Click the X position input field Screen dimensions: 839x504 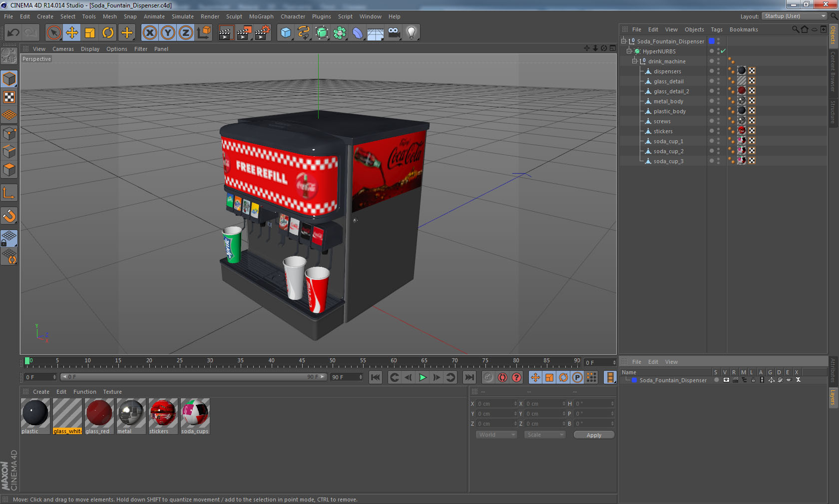click(x=497, y=404)
